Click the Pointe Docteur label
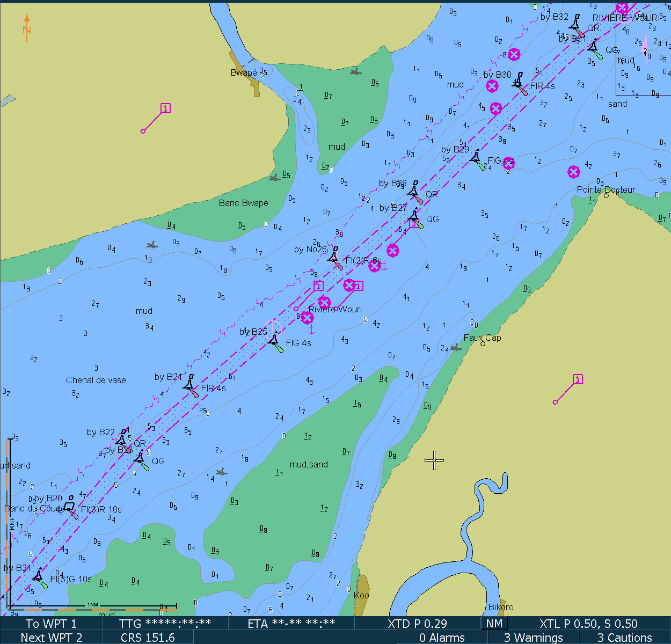This screenshot has height=644, width=671. (606, 189)
